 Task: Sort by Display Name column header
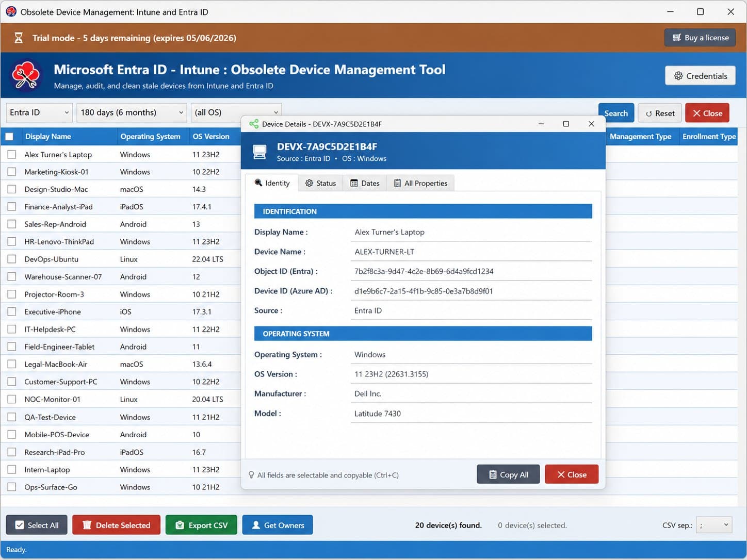(69, 137)
